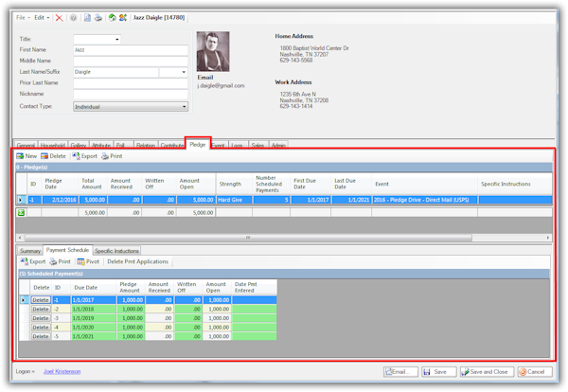Click Save and Close button

pyautogui.click(x=487, y=372)
